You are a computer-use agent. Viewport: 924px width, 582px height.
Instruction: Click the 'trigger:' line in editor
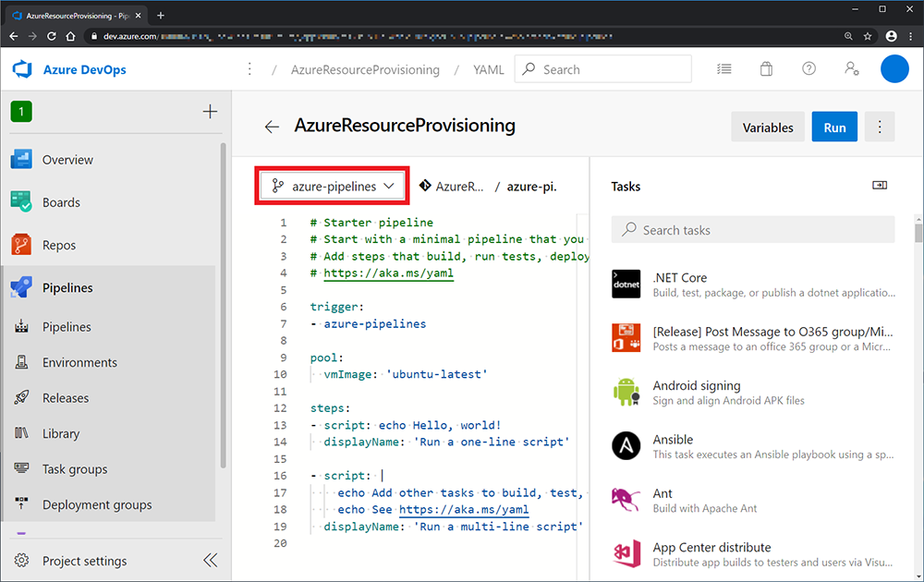337,307
